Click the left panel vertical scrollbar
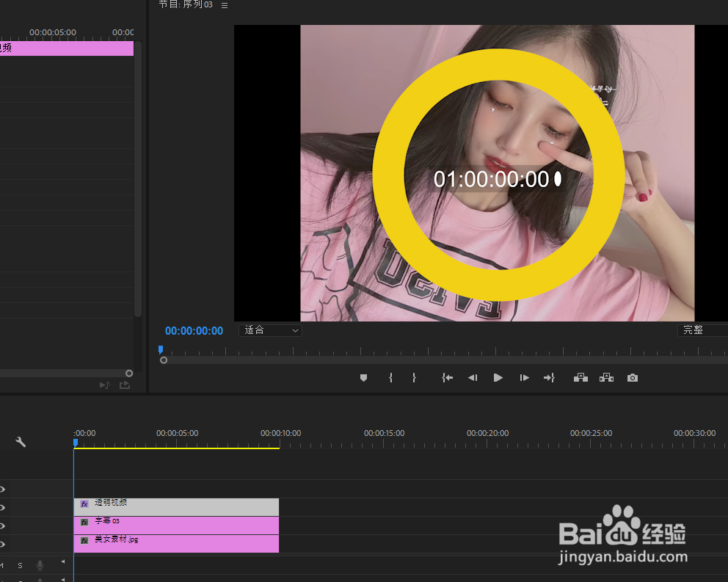Viewport: 728px width, 582px height. tap(138, 179)
